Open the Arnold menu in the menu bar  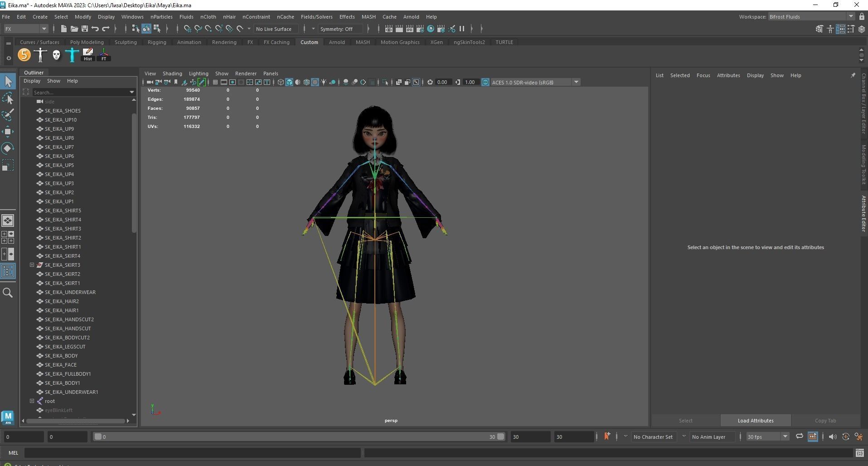tap(411, 16)
